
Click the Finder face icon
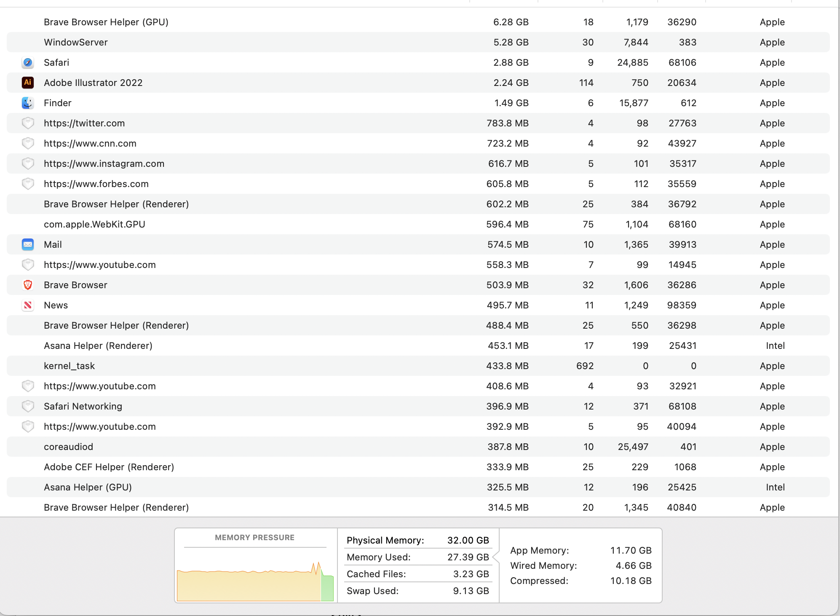(x=28, y=103)
